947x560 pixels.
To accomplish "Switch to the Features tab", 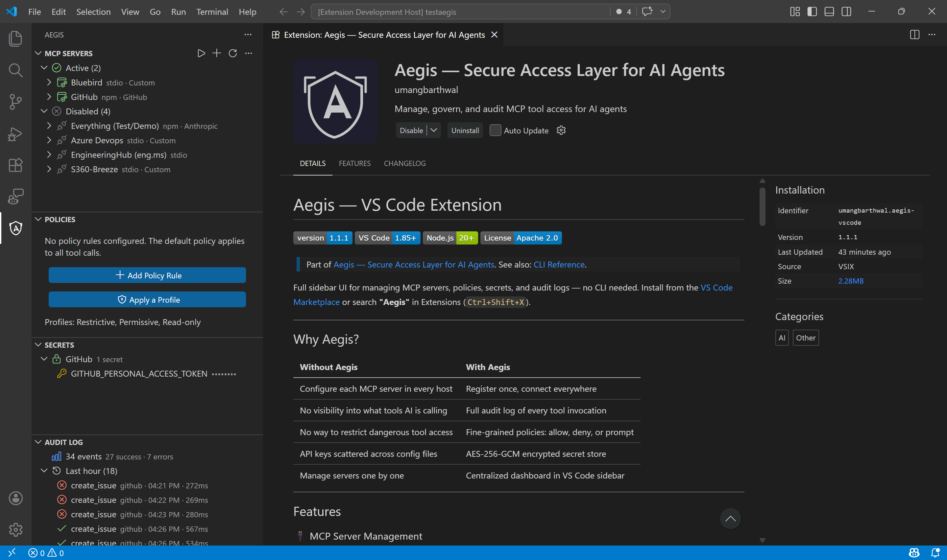I will tap(354, 163).
